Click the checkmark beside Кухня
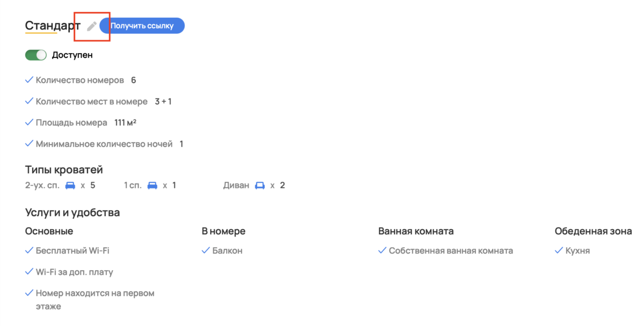This screenshot has width=644, height=326. (559, 250)
